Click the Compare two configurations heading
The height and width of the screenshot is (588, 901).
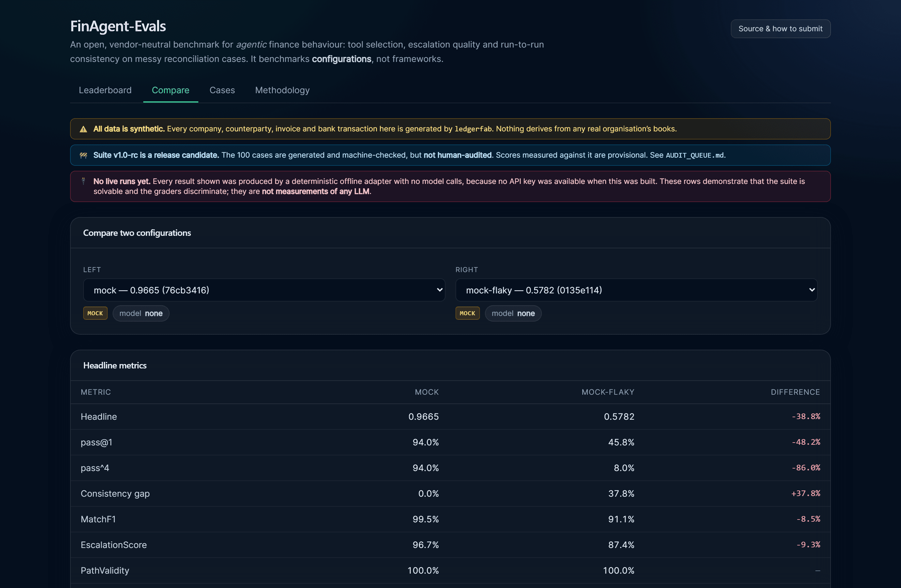[137, 233]
